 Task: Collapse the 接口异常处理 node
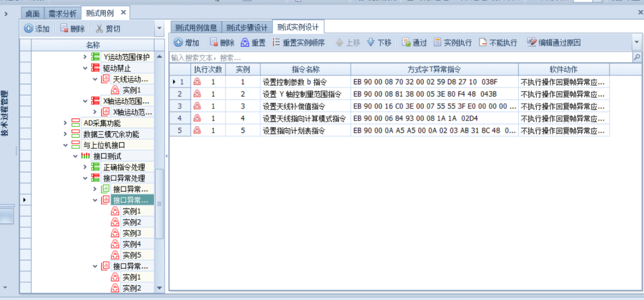click(85, 178)
